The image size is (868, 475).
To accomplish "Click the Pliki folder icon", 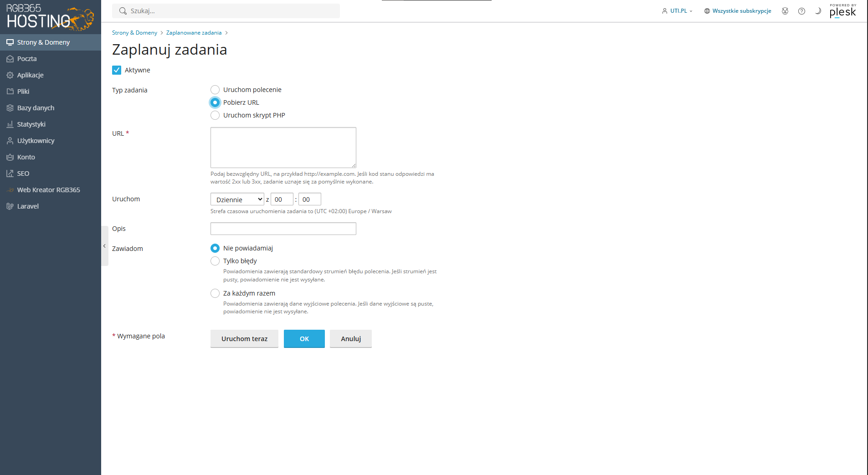I will tap(10, 92).
